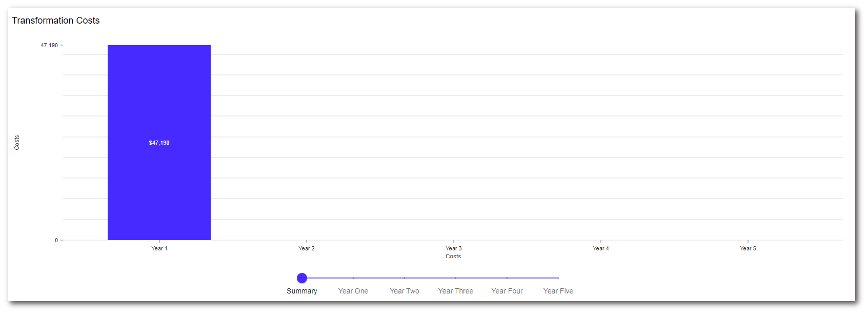868x314 pixels.
Task: Click the vertical Costs y-axis title
Action: point(17,143)
